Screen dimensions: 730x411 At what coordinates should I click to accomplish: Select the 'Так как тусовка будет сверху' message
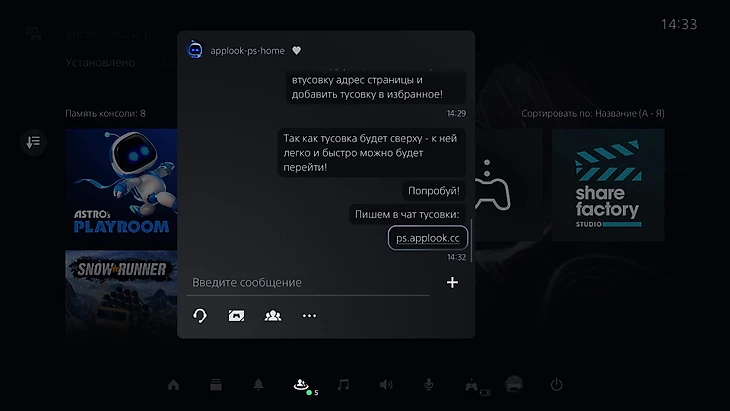[x=371, y=153]
